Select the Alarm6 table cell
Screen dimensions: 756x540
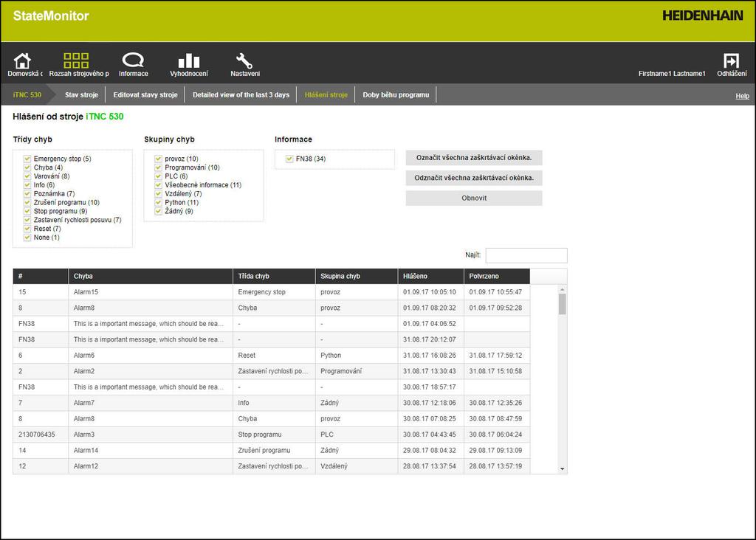pyautogui.click(x=151, y=355)
